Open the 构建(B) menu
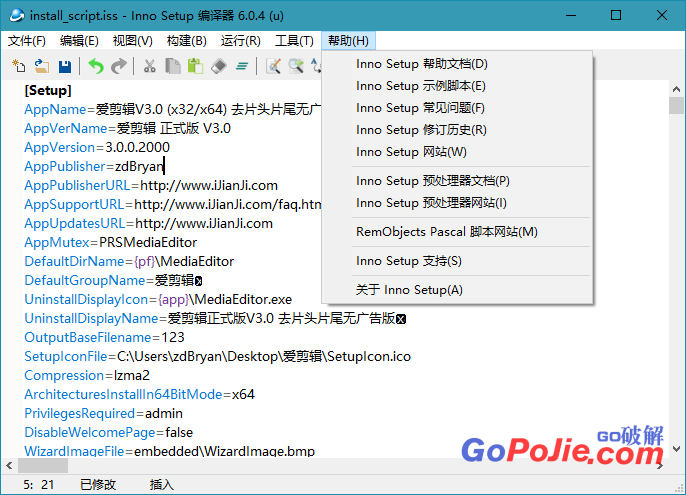This screenshot has width=686, height=495. (187, 41)
